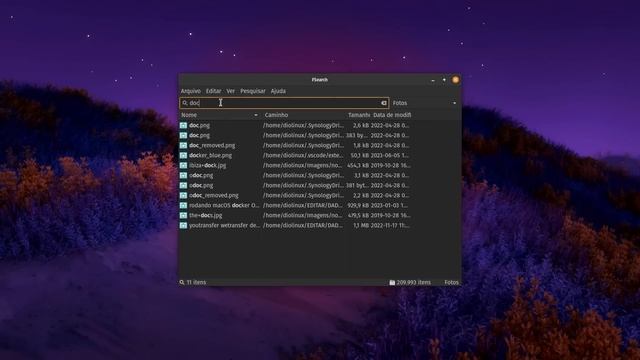Click the search field containing doc
Viewport: 640px width, 360px height.
[284, 103]
